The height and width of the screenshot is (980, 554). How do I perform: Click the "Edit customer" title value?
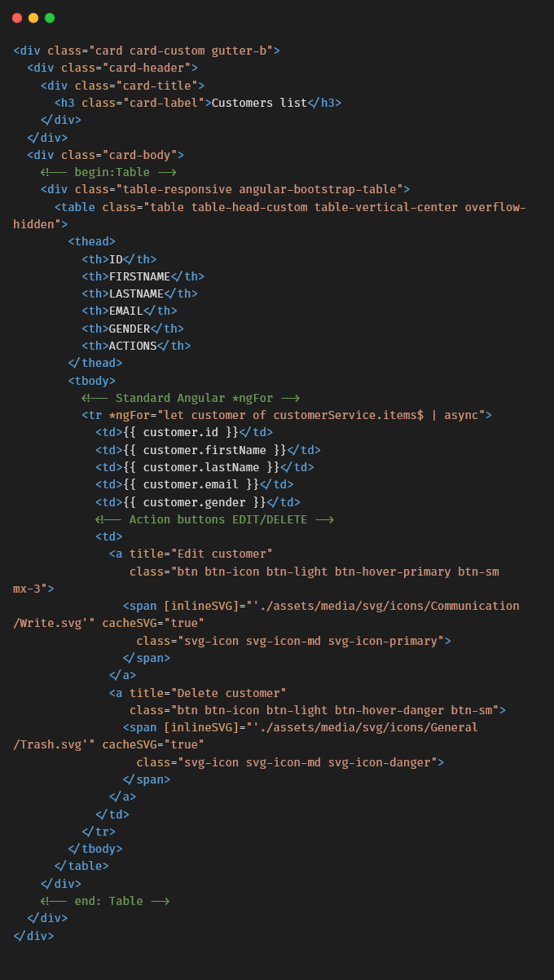[222, 554]
